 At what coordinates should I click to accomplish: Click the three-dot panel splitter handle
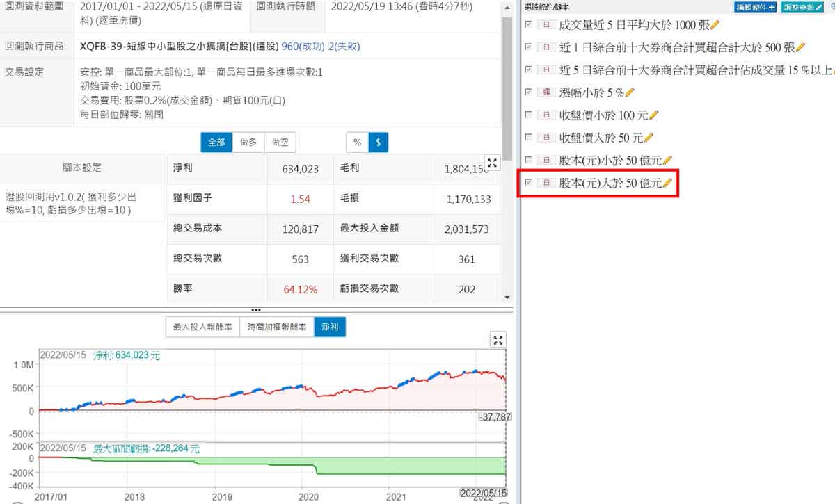(256, 310)
